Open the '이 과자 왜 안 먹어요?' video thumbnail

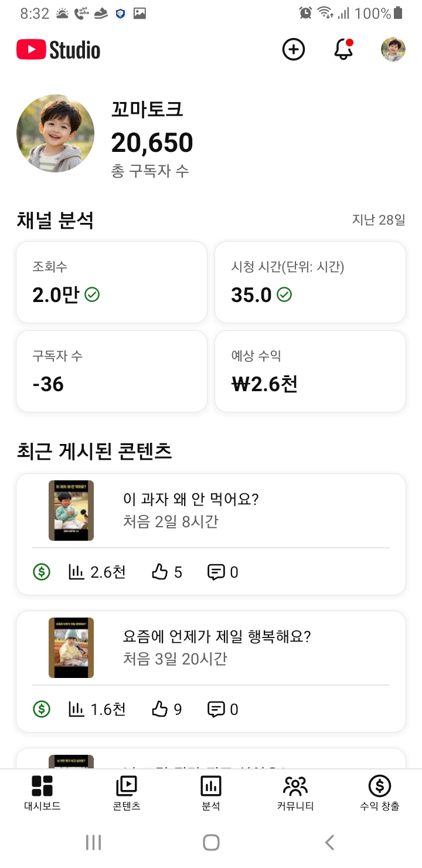click(x=71, y=511)
